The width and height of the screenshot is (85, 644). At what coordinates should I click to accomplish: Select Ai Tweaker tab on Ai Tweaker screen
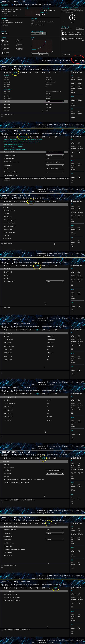tap(23, 137)
